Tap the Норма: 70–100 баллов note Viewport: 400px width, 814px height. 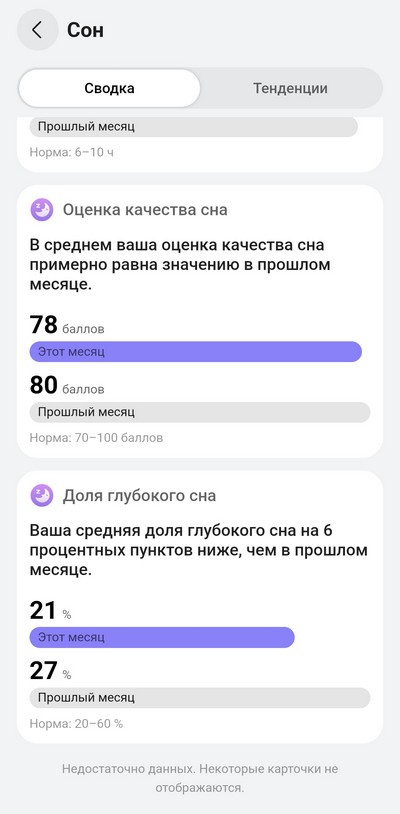(96, 438)
